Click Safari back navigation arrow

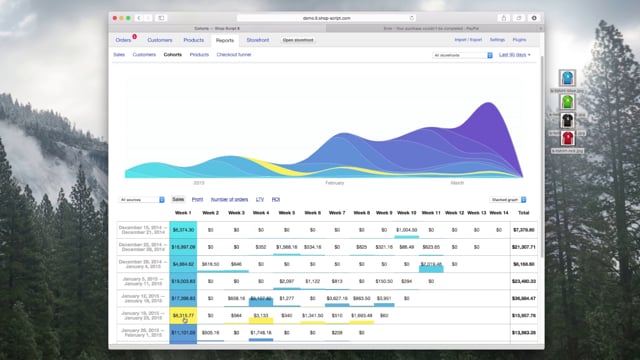coord(139,18)
